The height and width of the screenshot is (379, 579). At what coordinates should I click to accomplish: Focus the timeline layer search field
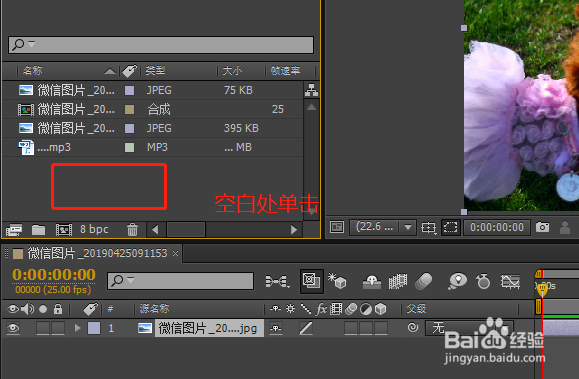click(180, 281)
